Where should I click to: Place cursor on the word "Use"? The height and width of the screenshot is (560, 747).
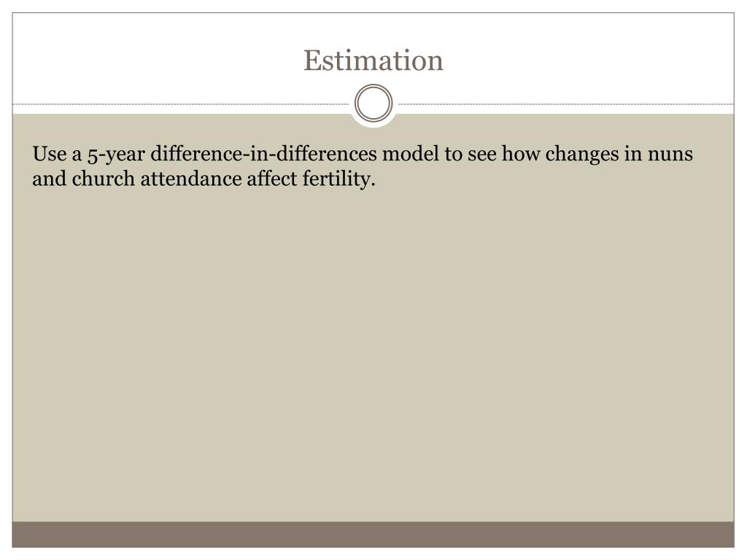pos(50,154)
